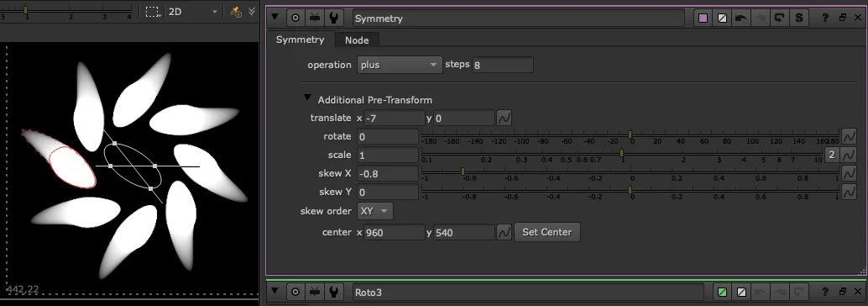Image resolution: width=868 pixels, height=306 pixels.
Task: Click the rotate value field
Action: click(388, 136)
